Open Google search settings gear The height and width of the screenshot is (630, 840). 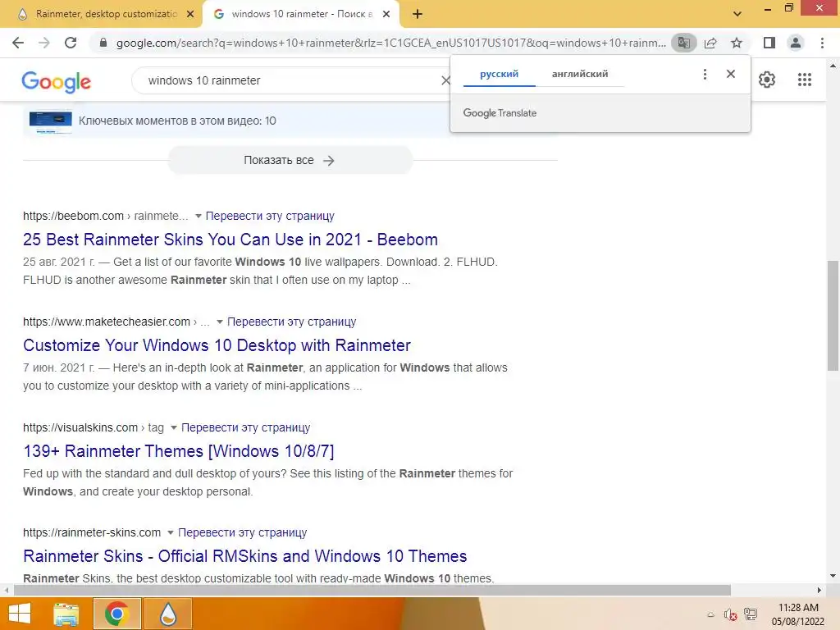coord(767,80)
